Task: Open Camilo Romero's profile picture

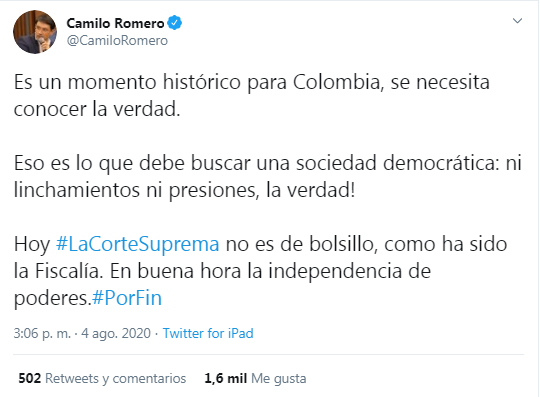Action: tap(35, 32)
